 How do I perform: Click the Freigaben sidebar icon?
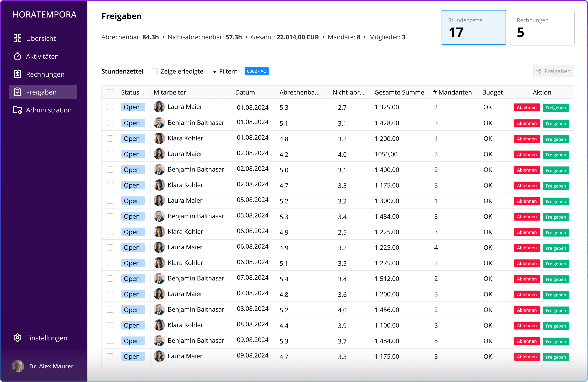click(x=17, y=92)
